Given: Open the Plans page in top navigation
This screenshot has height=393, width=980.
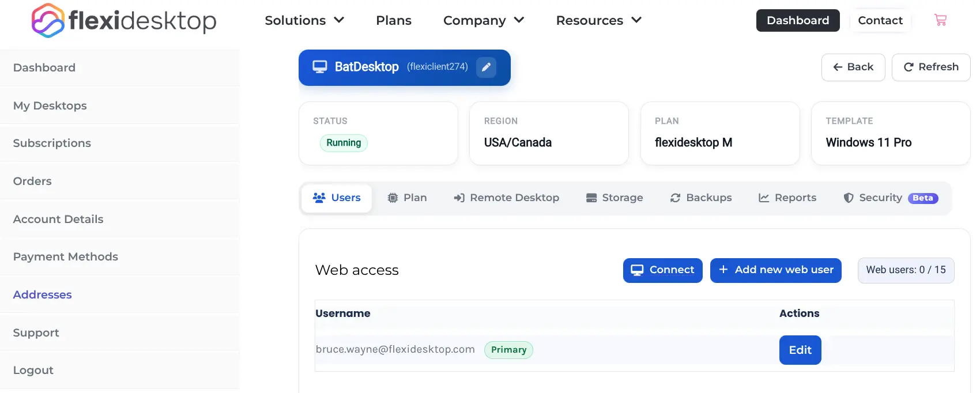Looking at the screenshot, I should pyautogui.click(x=394, y=20).
